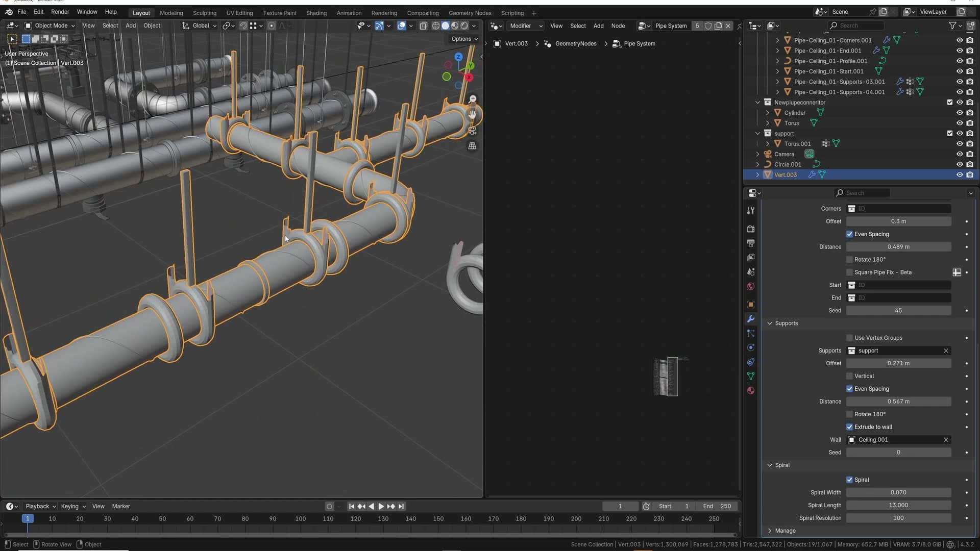The image size is (980, 551).
Task: Open the node editor Add menu
Action: point(598,26)
